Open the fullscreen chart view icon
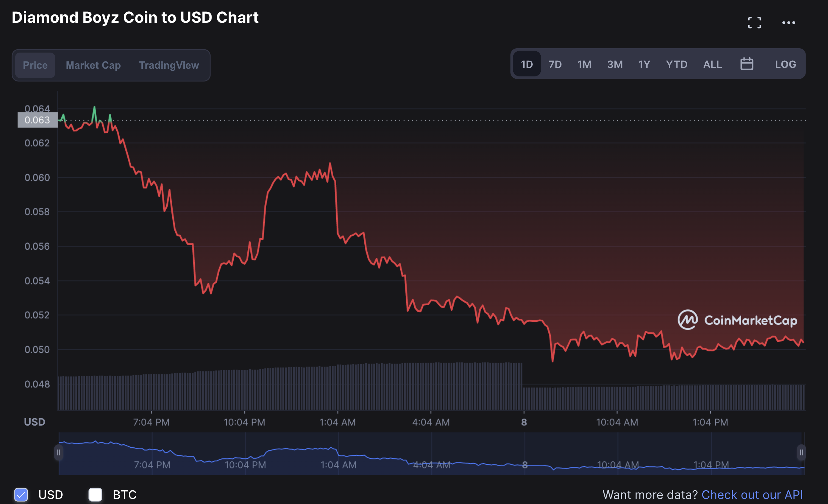 coord(754,22)
